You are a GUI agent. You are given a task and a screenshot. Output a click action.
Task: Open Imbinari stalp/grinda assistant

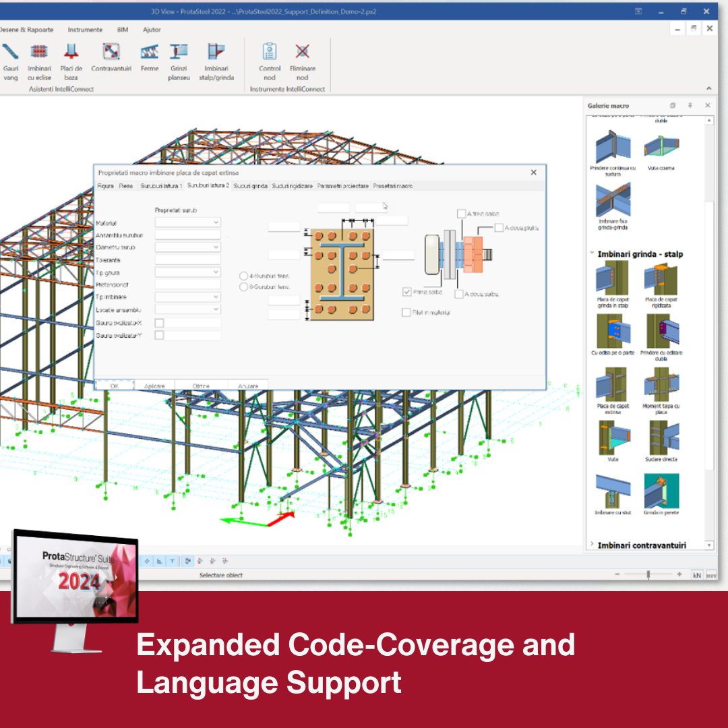(x=216, y=62)
